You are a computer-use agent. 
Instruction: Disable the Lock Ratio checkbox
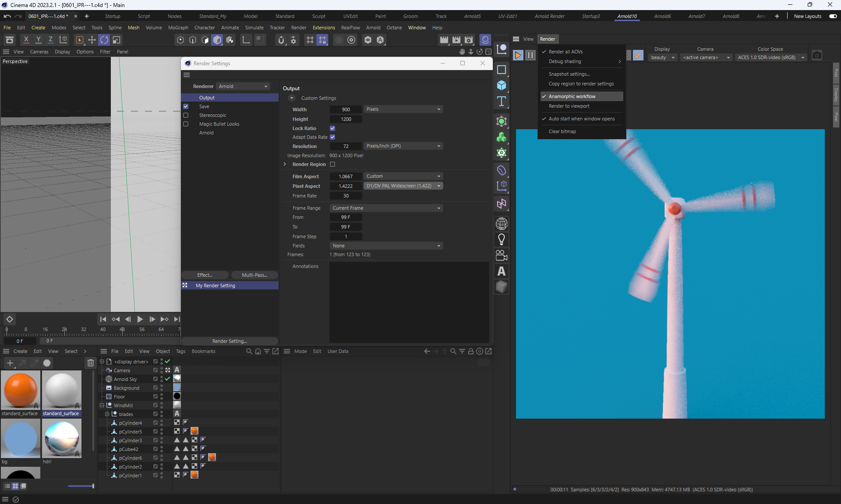click(332, 128)
